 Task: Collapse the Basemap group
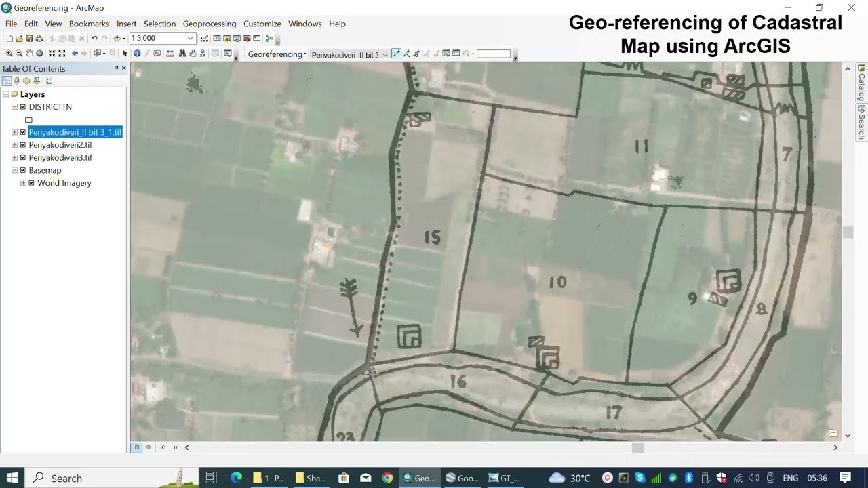[x=14, y=170]
